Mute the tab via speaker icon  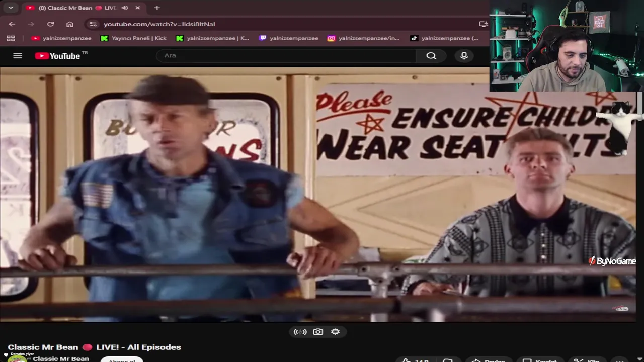125,8
